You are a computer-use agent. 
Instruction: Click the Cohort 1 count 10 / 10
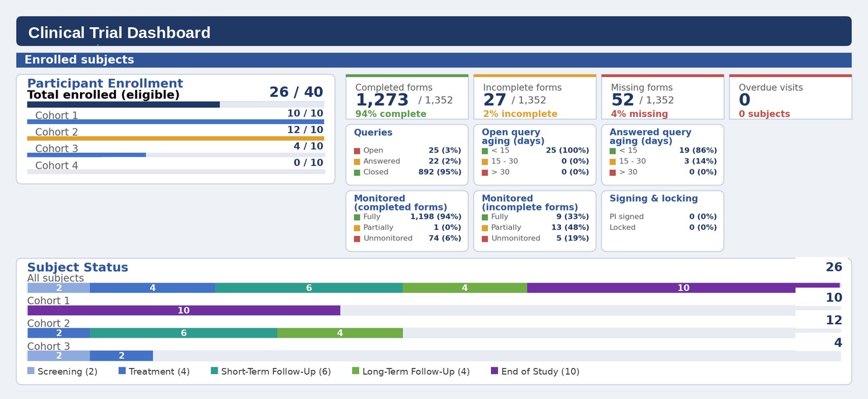coord(305,113)
